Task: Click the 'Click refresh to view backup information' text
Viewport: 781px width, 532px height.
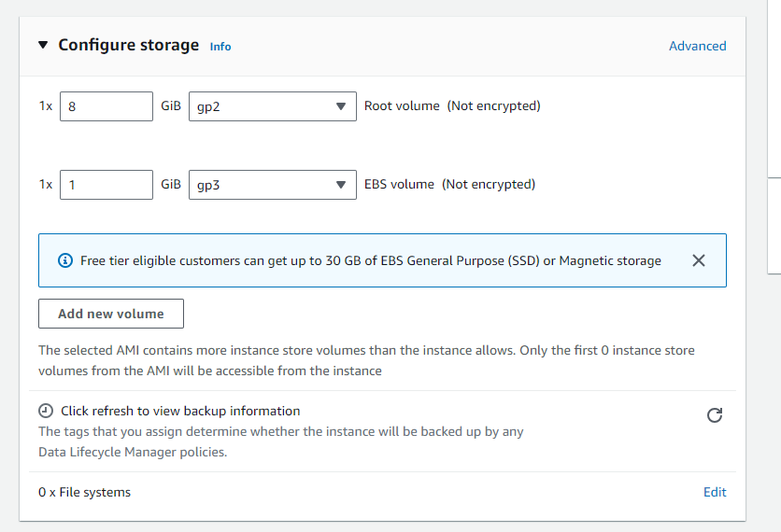Action: [x=180, y=411]
